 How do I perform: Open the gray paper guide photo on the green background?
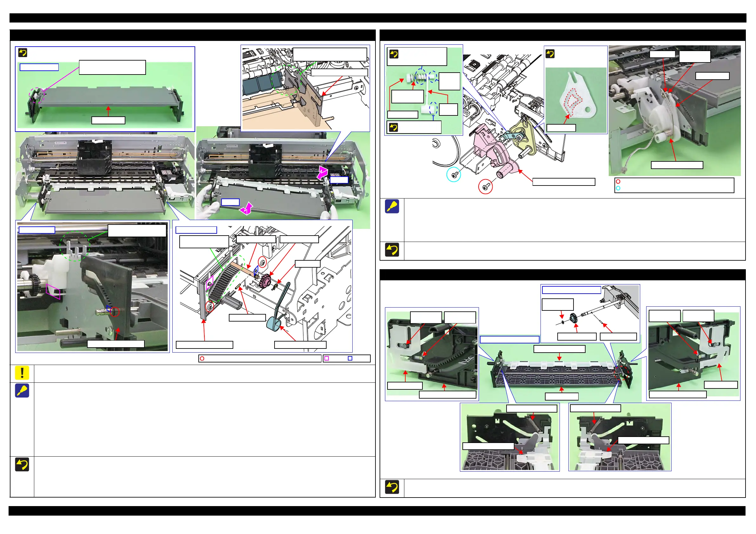click(105, 95)
